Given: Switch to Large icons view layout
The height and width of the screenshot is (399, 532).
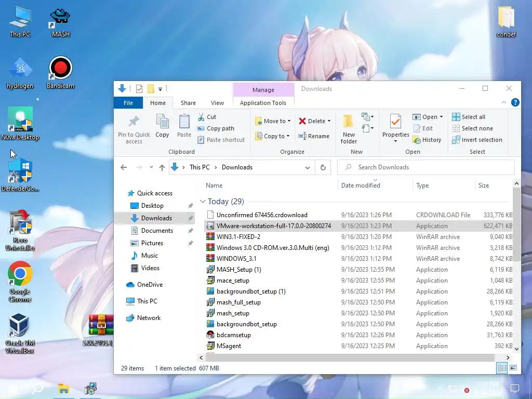Looking at the screenshot, I should (x=513, y=368).
